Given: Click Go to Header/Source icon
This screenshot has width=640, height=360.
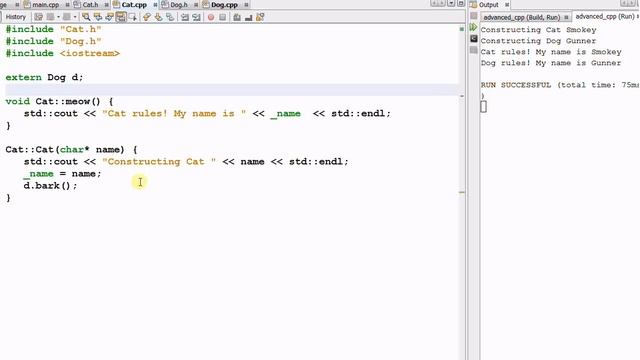Looking at the screenshot, I should (260, 17).
